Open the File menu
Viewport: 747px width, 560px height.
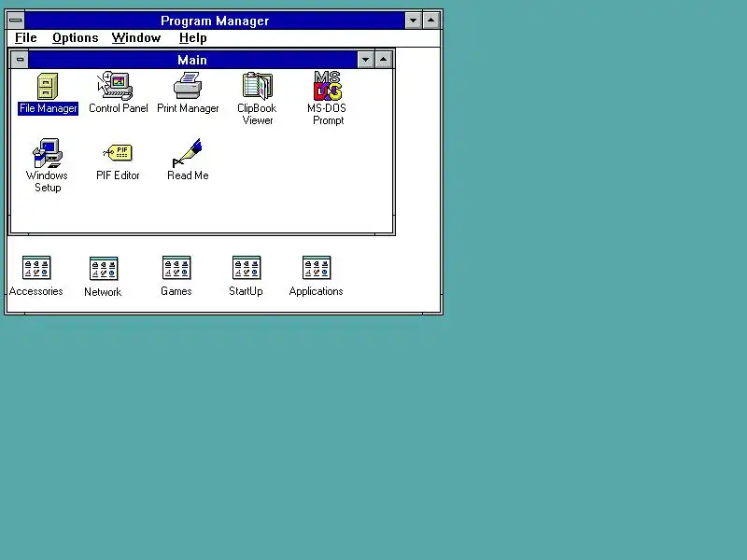[x=26, y=38]
